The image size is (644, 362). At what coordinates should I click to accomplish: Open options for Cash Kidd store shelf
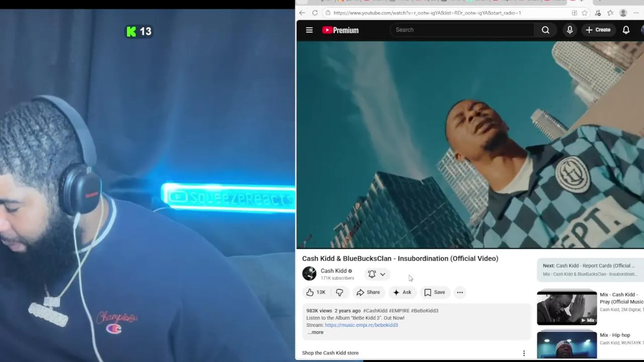coord(524,353)
